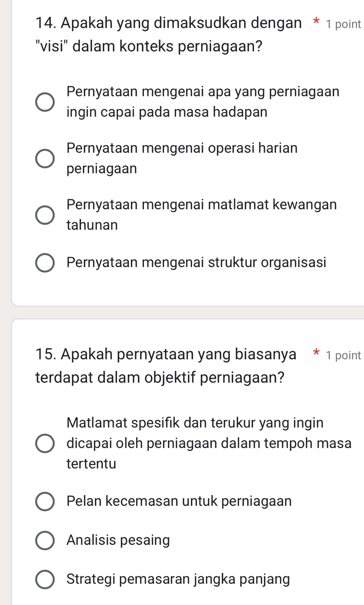Select radio for 'ingin capai pada masa hadapan'

point(45,102)
